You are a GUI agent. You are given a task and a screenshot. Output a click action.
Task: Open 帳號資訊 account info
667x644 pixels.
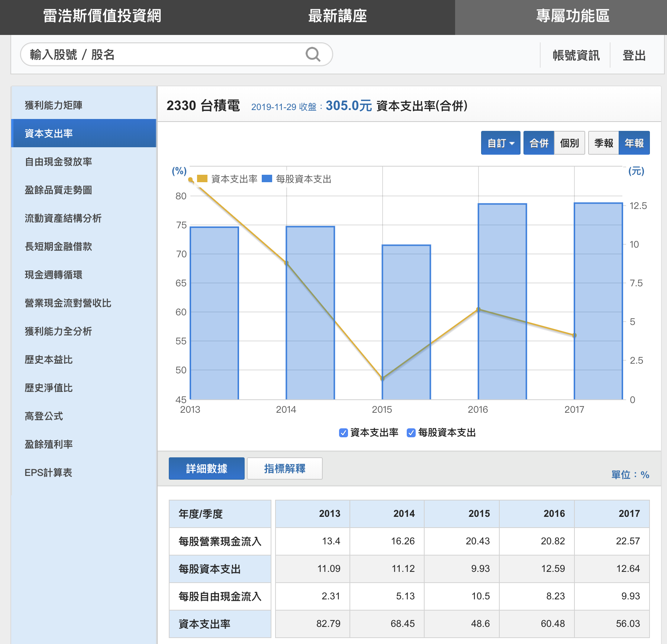pos(576,55)
